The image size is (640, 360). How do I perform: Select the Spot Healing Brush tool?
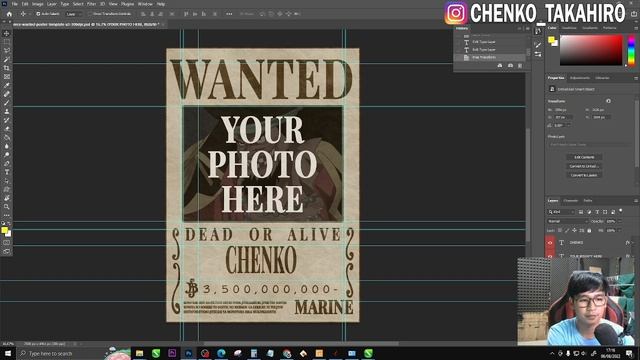click(7, 94)
